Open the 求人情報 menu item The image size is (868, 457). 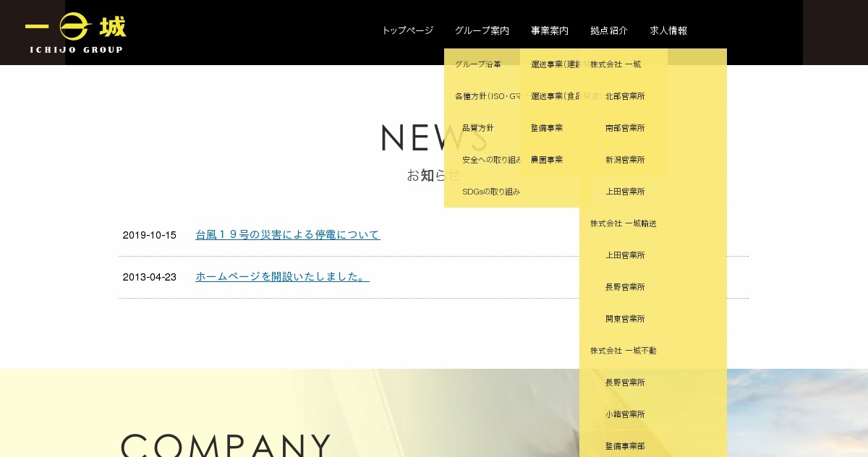[668, 30]
